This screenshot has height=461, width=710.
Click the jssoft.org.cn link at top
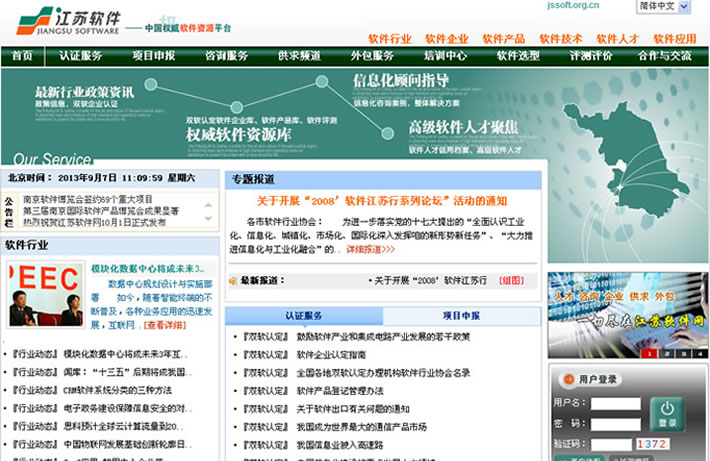pyautogui.click(x=573, y=5)
